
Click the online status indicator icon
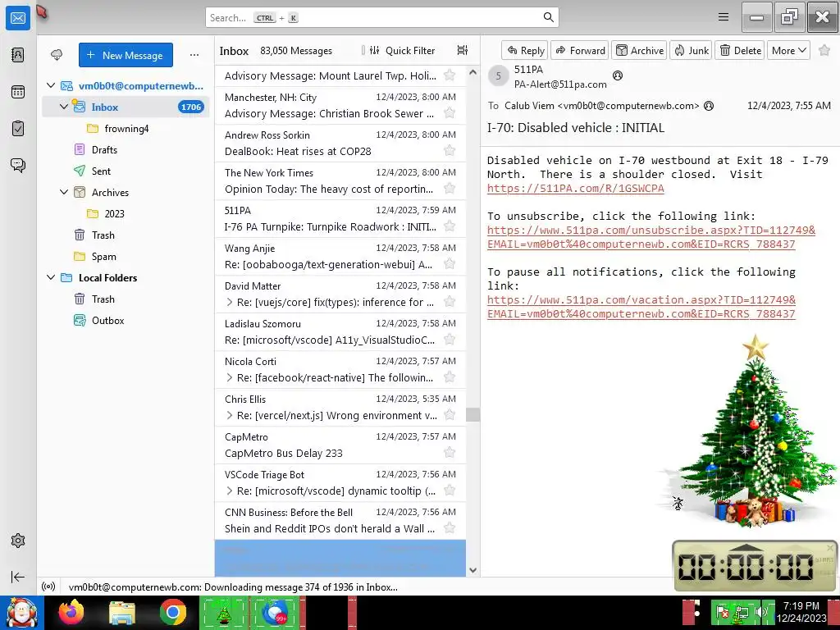[48, 587]
